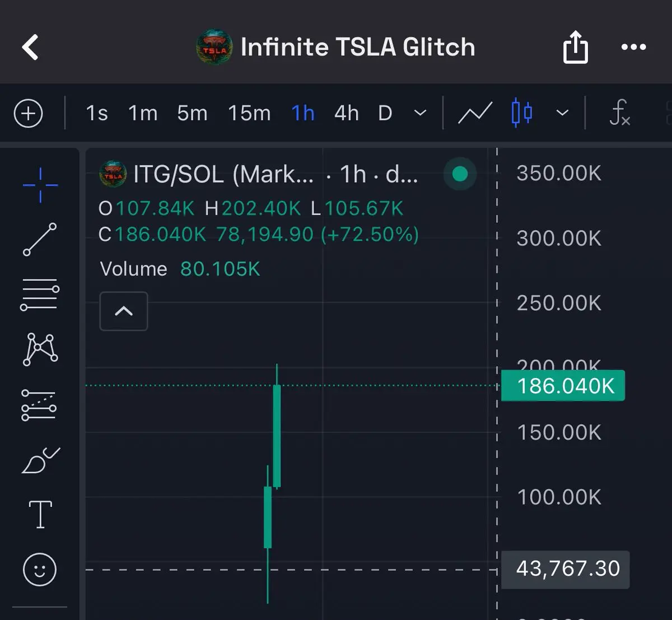
Task: Click the Volume 80.105K indicator label
Action: click(180, 269)
